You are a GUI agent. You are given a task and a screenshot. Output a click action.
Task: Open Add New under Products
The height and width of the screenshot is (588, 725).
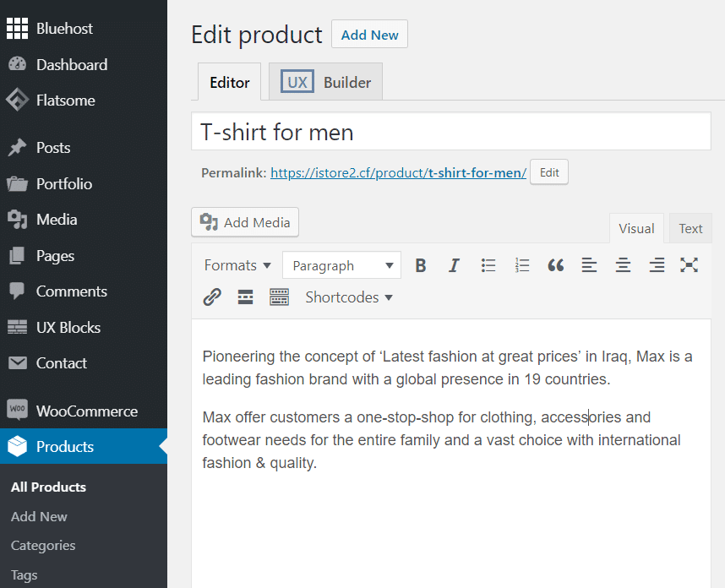[x=39, y=516]
